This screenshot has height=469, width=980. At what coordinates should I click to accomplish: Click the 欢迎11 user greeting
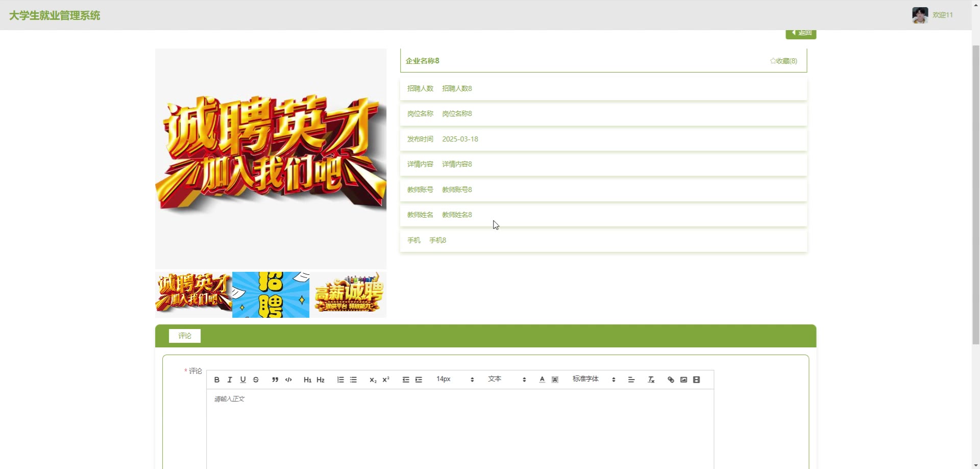tap(943, 15)
